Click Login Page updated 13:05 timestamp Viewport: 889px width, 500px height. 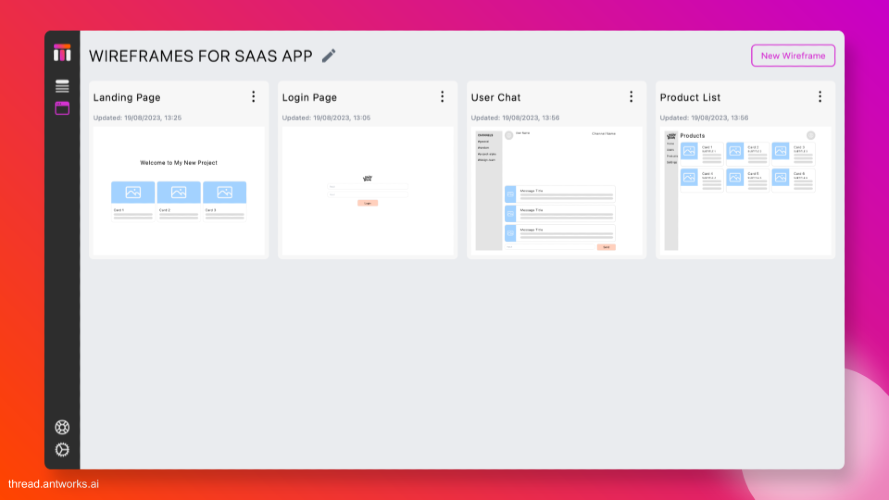pos(326,118)
